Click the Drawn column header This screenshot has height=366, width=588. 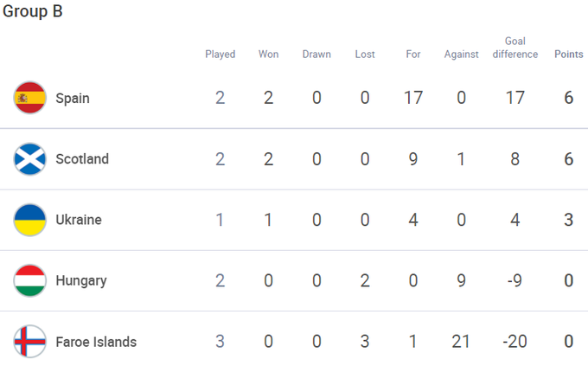pyautogui.click(x=316, y=54)
